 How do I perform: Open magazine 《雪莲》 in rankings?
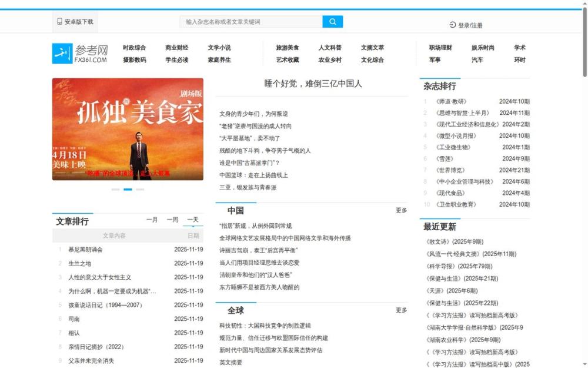click(445, 158)
